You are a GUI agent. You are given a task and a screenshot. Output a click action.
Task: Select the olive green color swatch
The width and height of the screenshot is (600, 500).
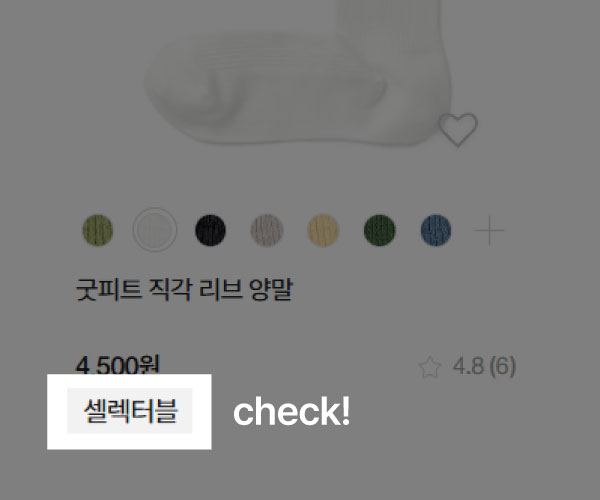pos(98,230)
